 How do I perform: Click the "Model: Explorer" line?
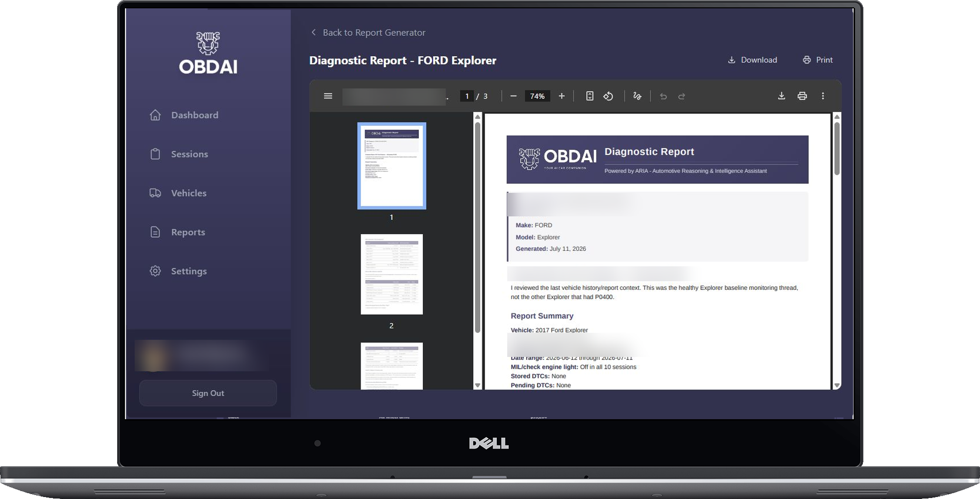click(538, 237)
